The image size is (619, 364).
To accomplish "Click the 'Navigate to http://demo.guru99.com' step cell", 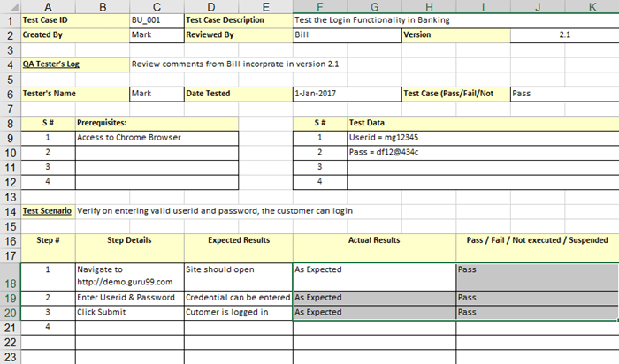I will click(x=129, y=275).
